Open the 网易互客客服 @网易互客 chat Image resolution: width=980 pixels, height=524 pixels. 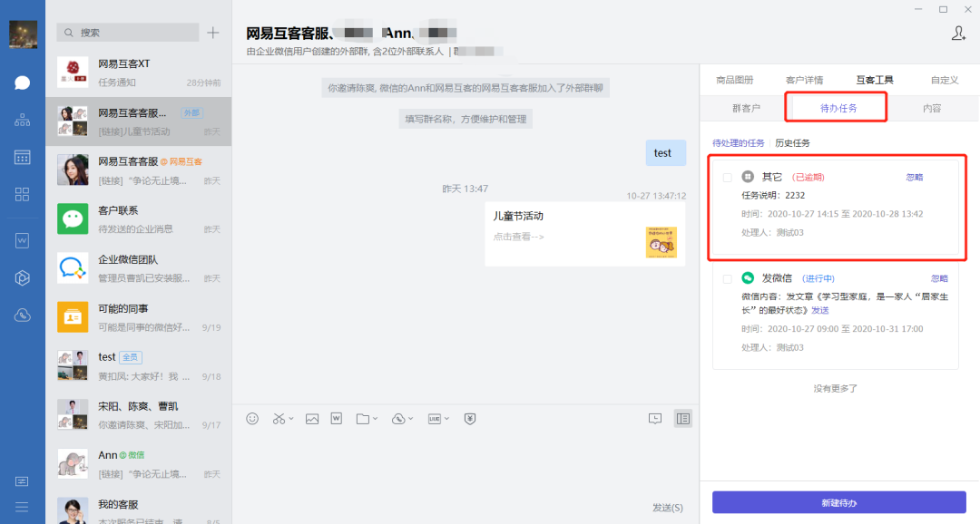tap(139, 170)
